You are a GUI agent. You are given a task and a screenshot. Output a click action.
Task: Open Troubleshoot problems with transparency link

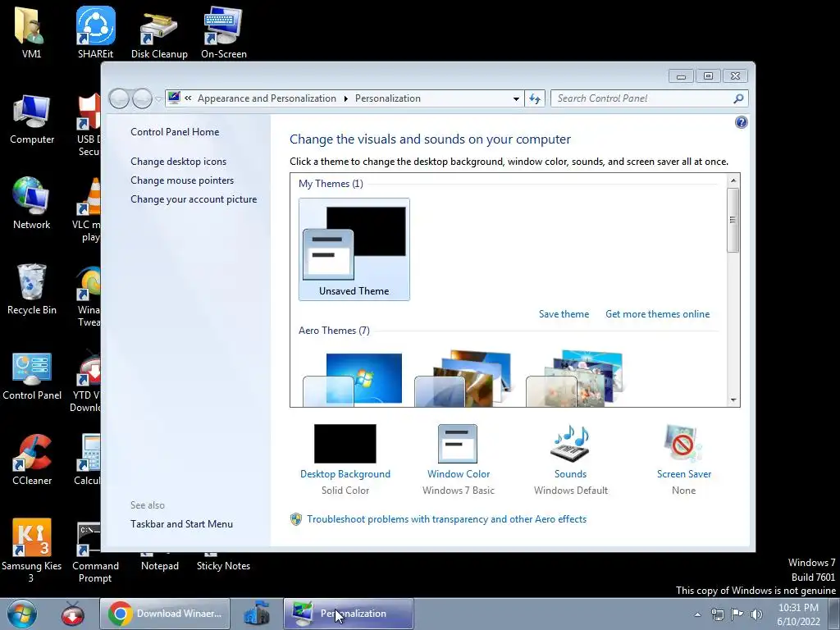[x=446, y=519]
